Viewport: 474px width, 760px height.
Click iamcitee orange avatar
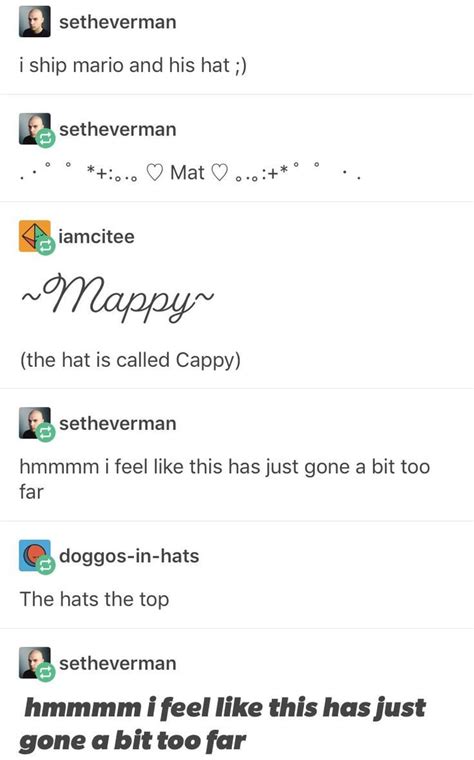coord(34,236)
